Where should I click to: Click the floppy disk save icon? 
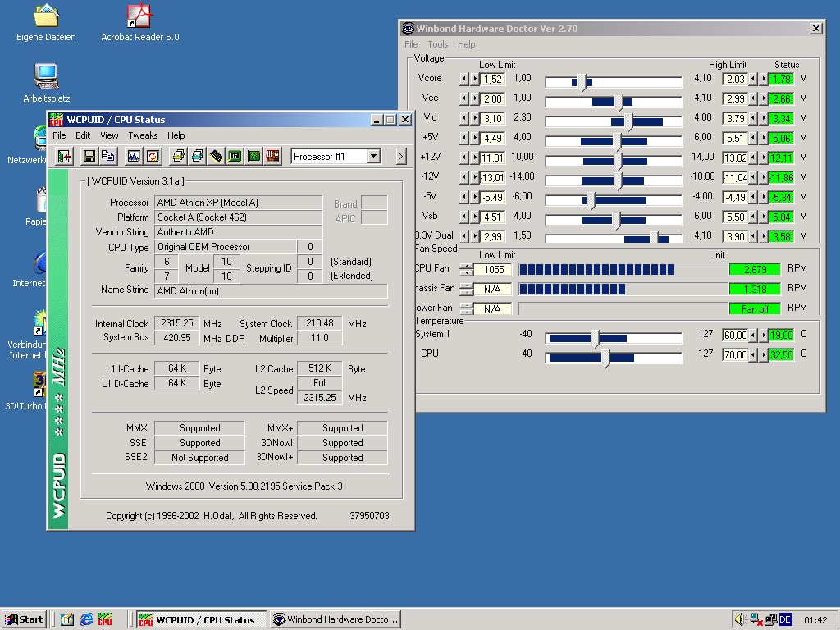click(x=89, y=156)
